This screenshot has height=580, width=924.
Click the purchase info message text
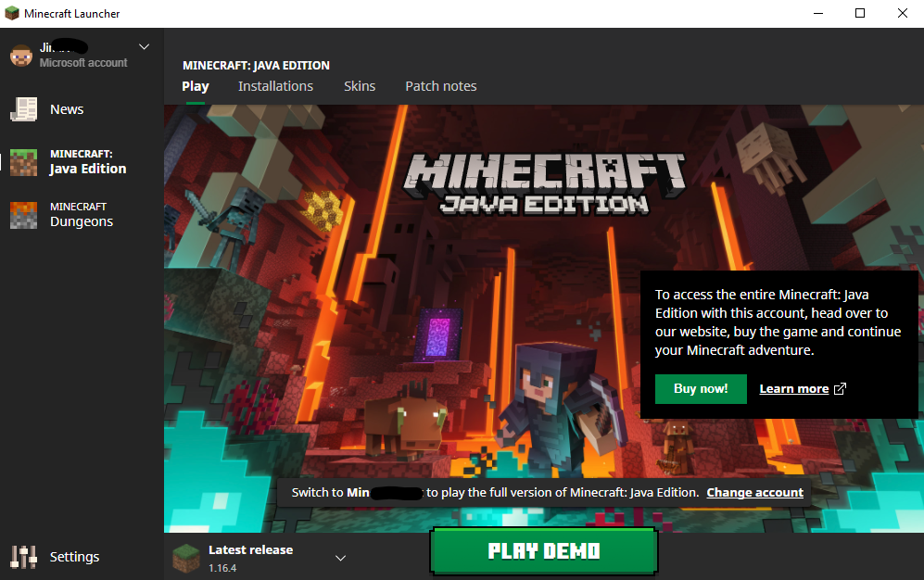pyautogui.click(x=778, y=322)
